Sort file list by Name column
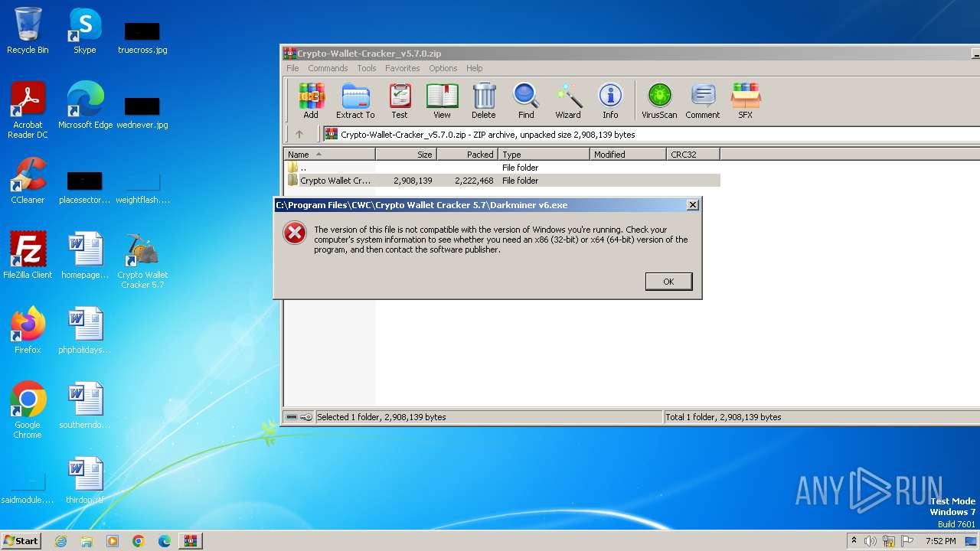980x551 pixels. pos(329,155)
